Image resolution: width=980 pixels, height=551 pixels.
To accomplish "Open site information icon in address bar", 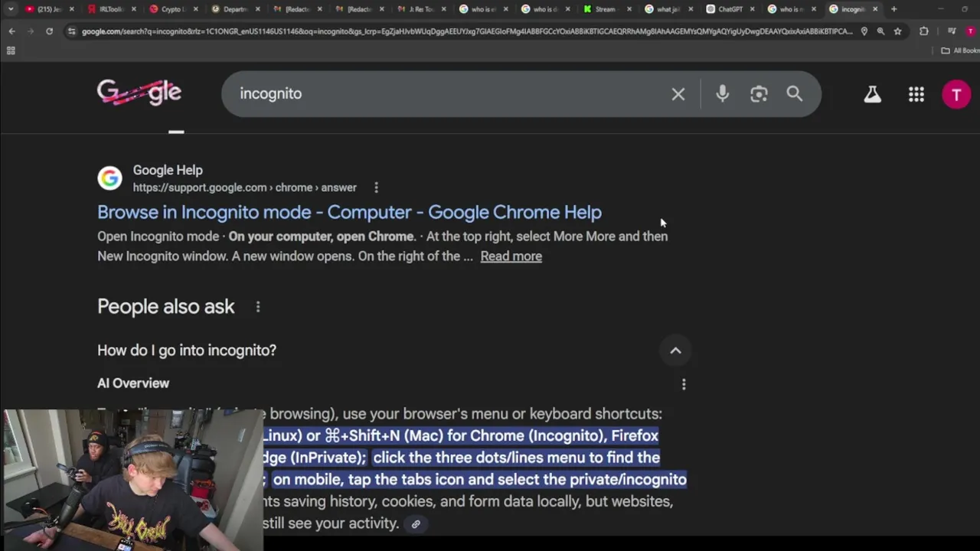I will point(72,31).
